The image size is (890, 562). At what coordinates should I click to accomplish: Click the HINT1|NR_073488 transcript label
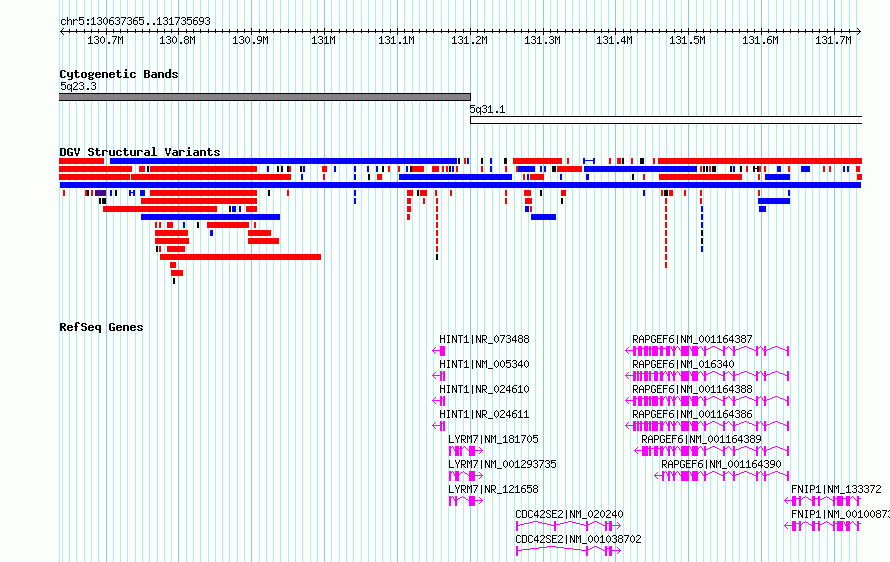point(484,339)
